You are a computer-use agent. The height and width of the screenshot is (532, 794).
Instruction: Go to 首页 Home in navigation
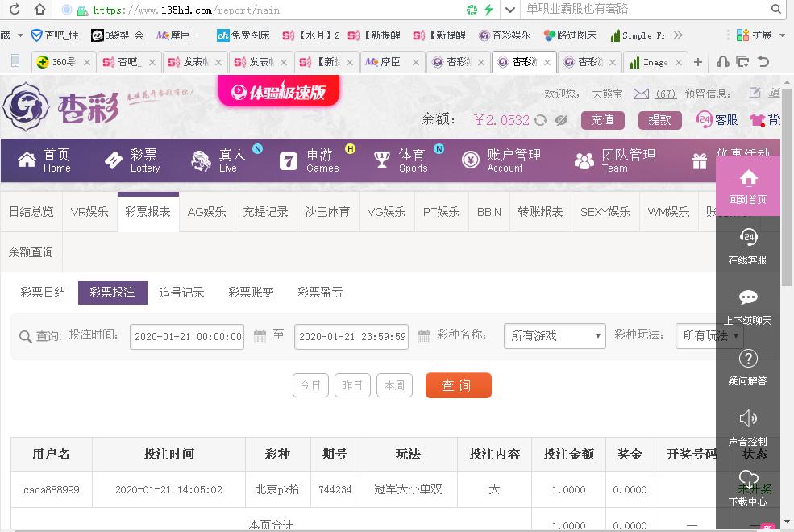[x=44, y=160]
